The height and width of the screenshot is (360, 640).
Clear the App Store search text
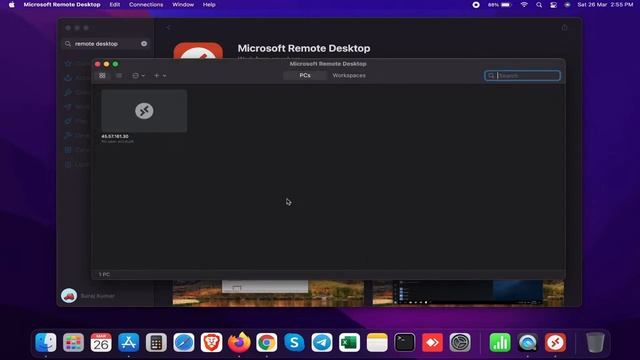pyautogui.click(x=144, y=44)
